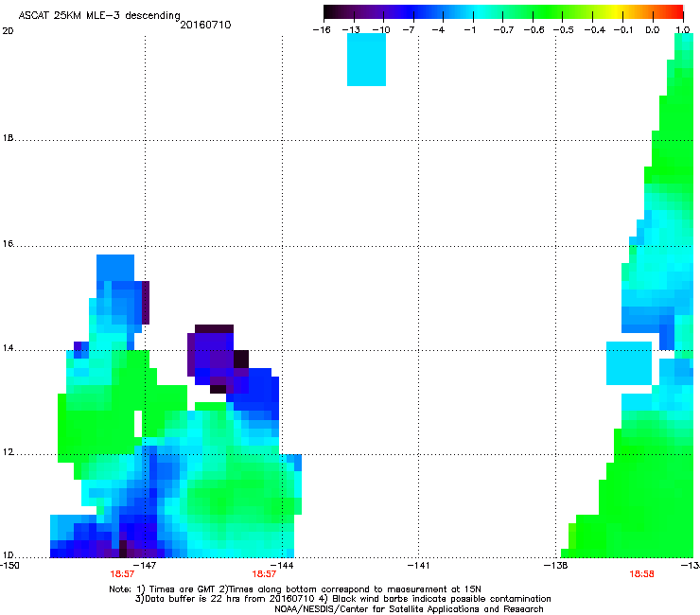This screenshot has height=615, width=700.
Task: Click the color bar label -7
Action: click(408, 30)
